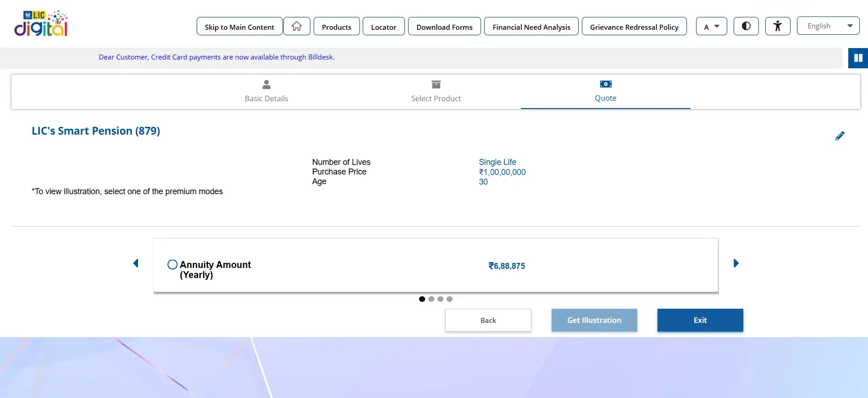Screen dimensions: 868x398
Task: Click the Exit button
Action: pos(700,320)
